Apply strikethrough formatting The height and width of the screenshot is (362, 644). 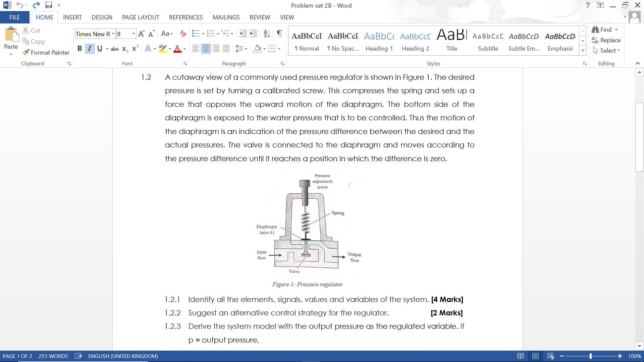[114, 49]
